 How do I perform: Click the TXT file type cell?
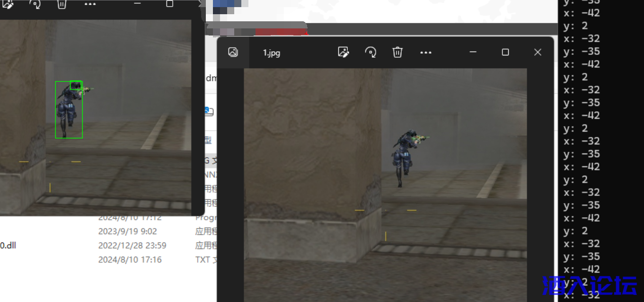tap(206, 259)
